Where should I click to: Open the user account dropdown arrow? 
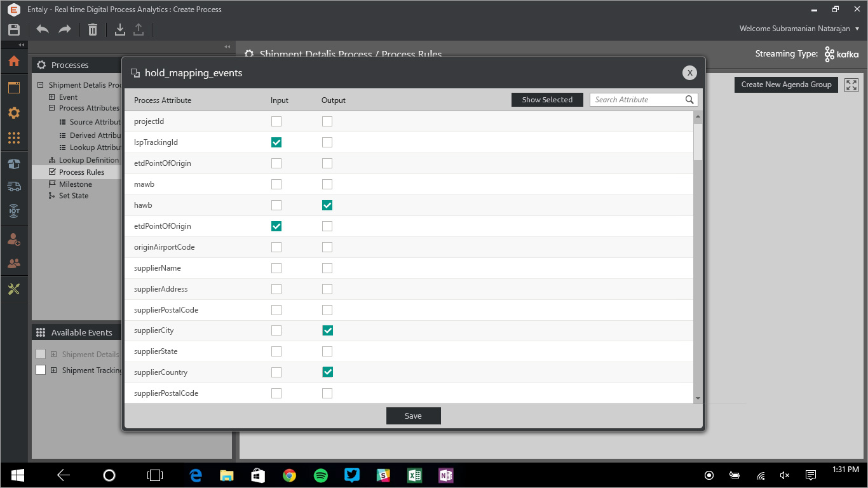[x=857, y=29]
